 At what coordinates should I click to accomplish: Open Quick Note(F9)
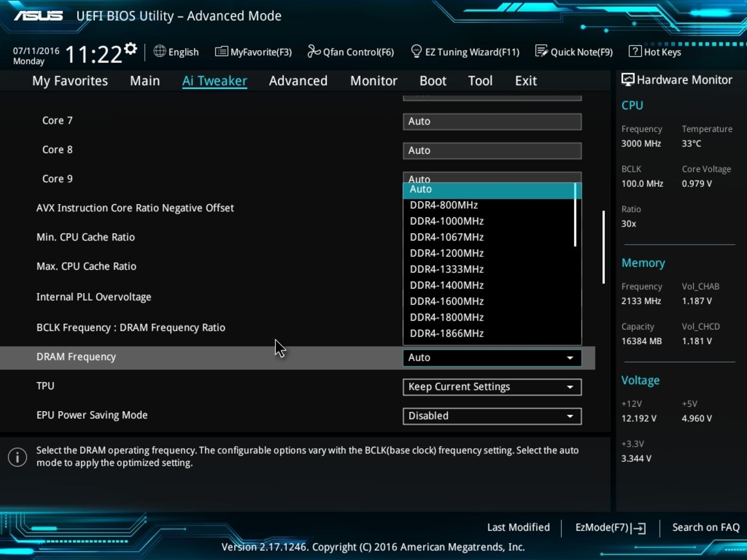tap(582, 52)
